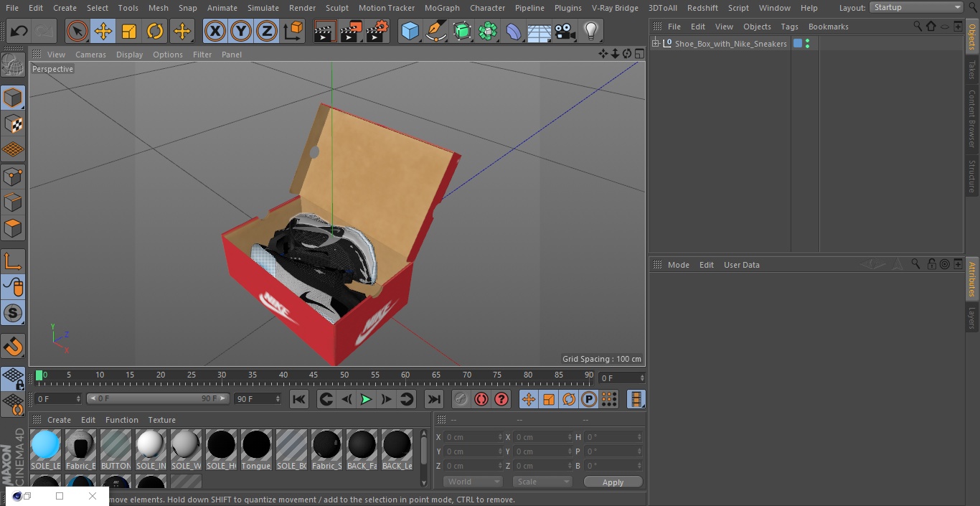Switch to Edges mode
Viewport: 980px width, 506px height.
13,202
